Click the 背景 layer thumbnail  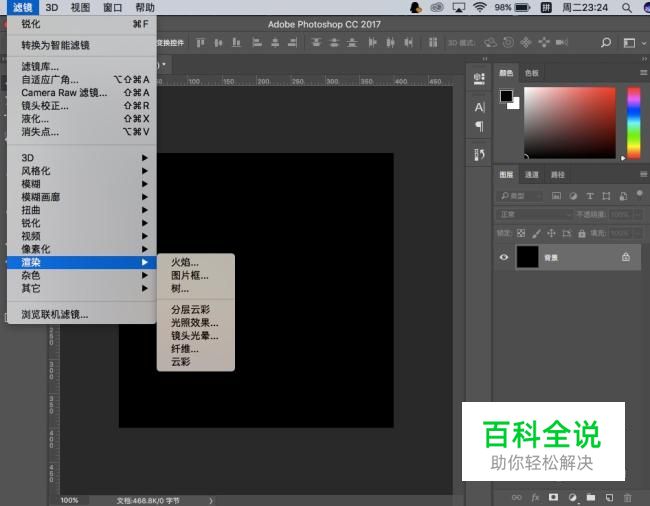coord(527,257)
